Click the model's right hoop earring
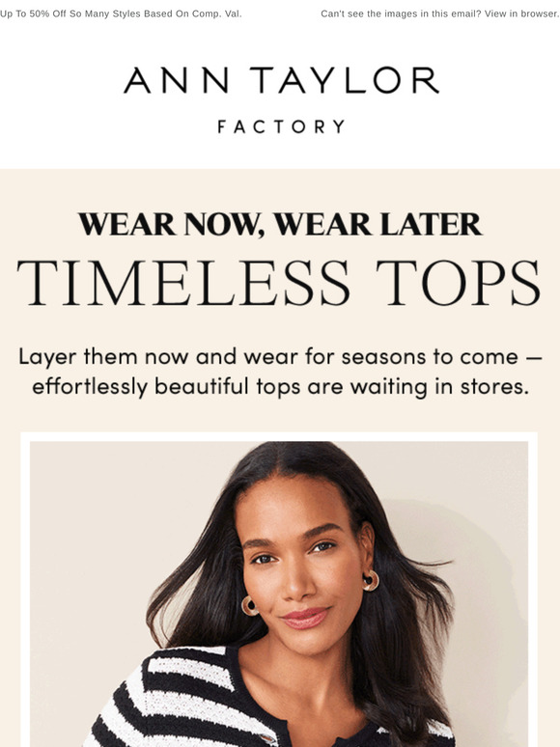Image resolution: width=560 pixels, height=747 pixels. click(x=371, y=581)
